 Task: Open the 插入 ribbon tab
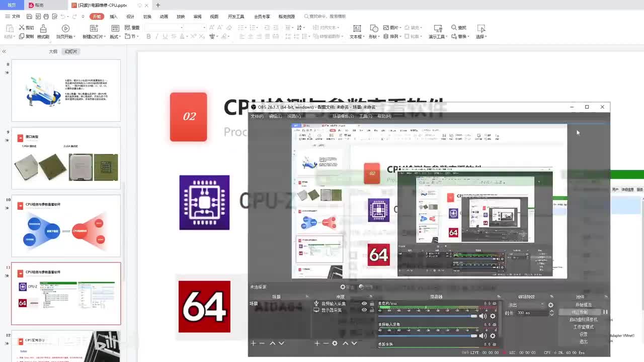pyautogui.click(x=114, y=17)
